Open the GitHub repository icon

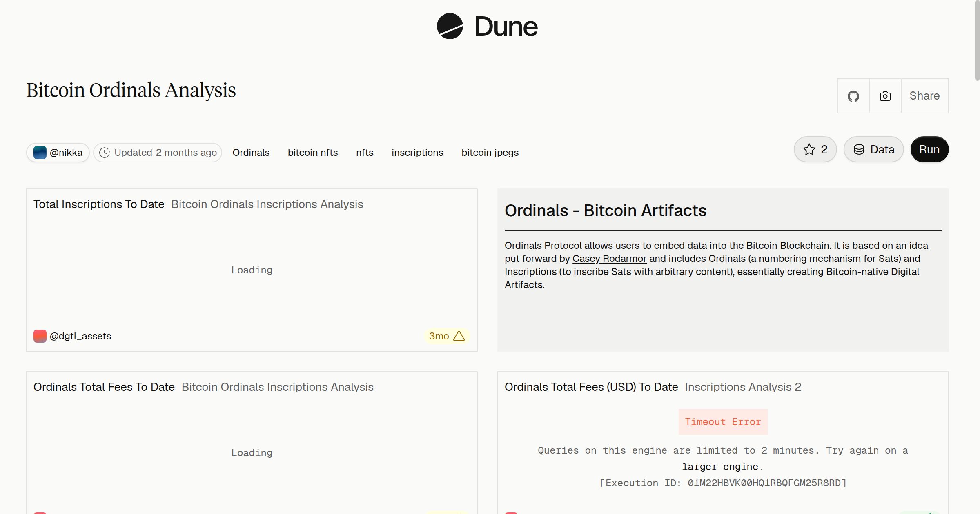pyautogui.click(x=853, y=96)
